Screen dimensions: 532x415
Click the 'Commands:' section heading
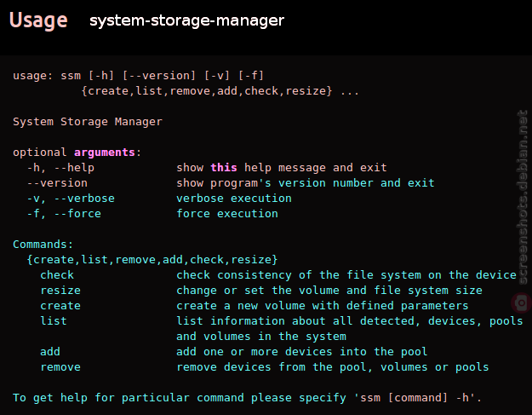(43, 245)
